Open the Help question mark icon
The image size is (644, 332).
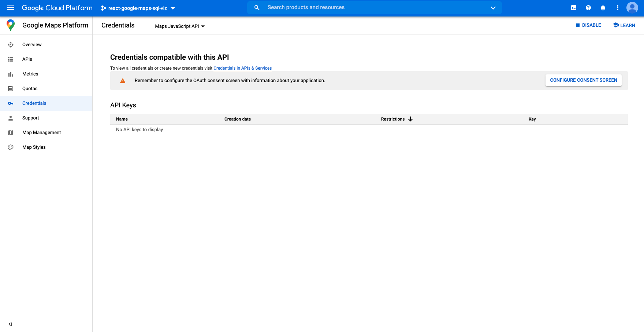(x=588, y=8)
